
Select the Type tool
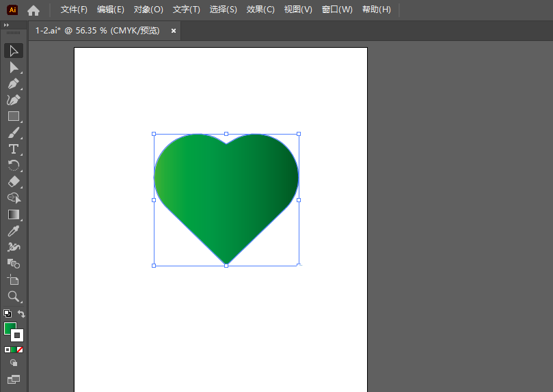click(x=13, y=149)
